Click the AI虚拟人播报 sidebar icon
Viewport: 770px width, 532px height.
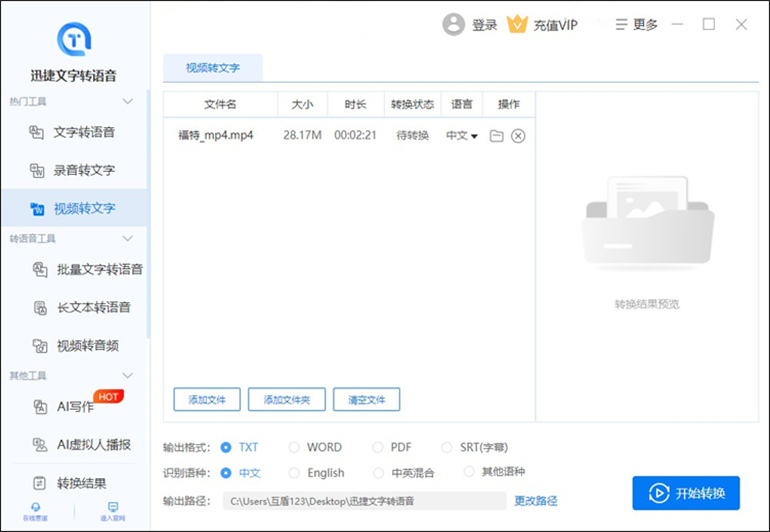tap(40, 445)
